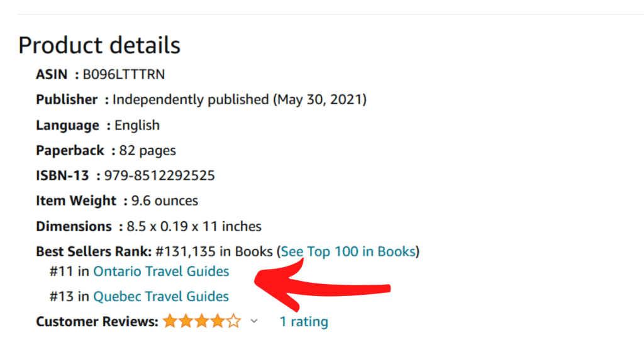Click the 9.6 ounces item weight value
The width and height of the screenshot is (644, 362).
pyautogui.click(x=164, y=201)
